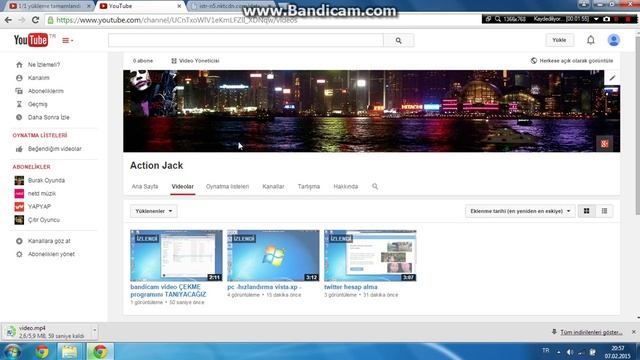The width and height of the screenshot is (640, 360).
Task: Reload the page
Action: [x=36, y=20]
